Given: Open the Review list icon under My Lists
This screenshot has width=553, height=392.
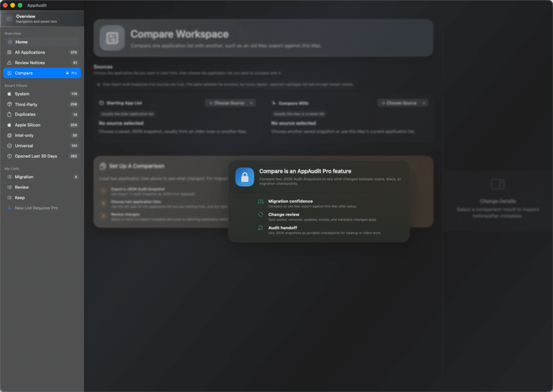Looking at the screenshot, I should (x=10, y=187).
